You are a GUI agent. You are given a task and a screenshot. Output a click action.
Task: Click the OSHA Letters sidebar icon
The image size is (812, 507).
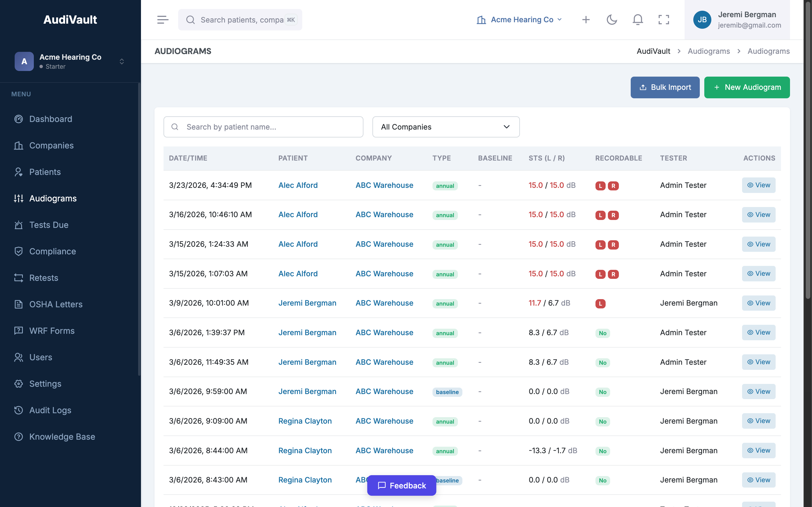[19, 304]
